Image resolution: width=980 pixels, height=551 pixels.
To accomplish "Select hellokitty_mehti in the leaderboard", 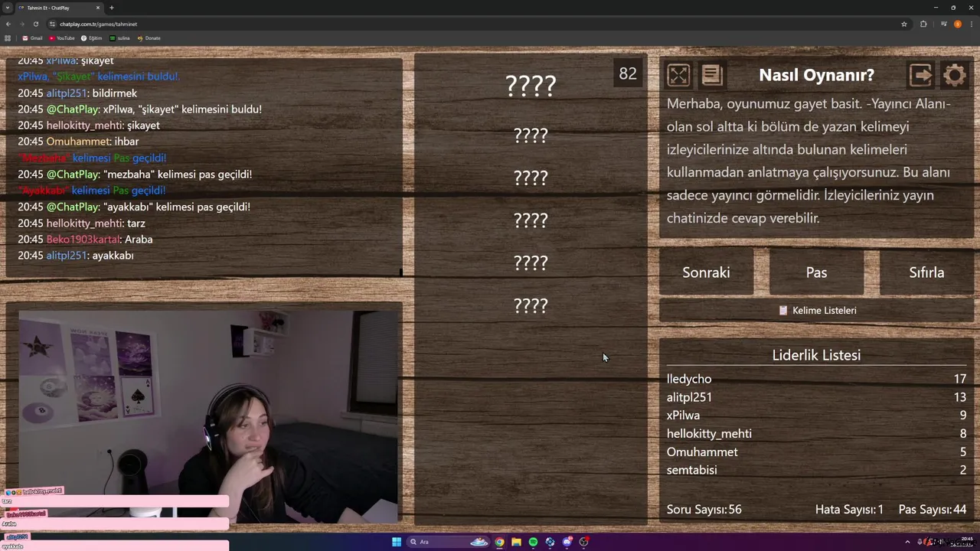I will 709,434.
